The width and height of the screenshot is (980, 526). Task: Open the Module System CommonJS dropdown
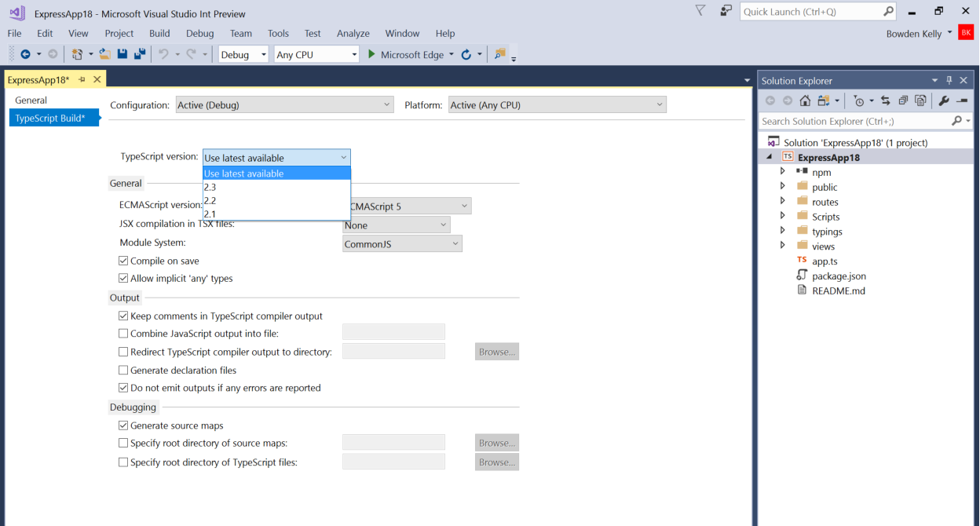point(403,244)
